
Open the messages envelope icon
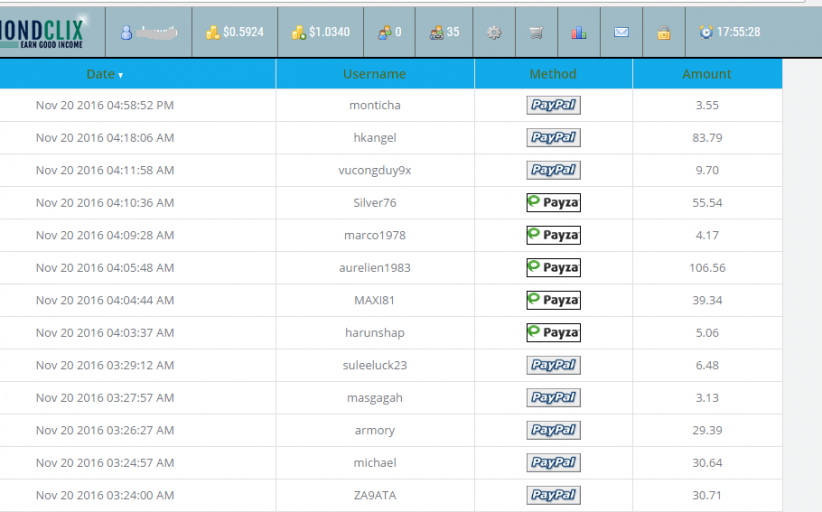[621, 33]
